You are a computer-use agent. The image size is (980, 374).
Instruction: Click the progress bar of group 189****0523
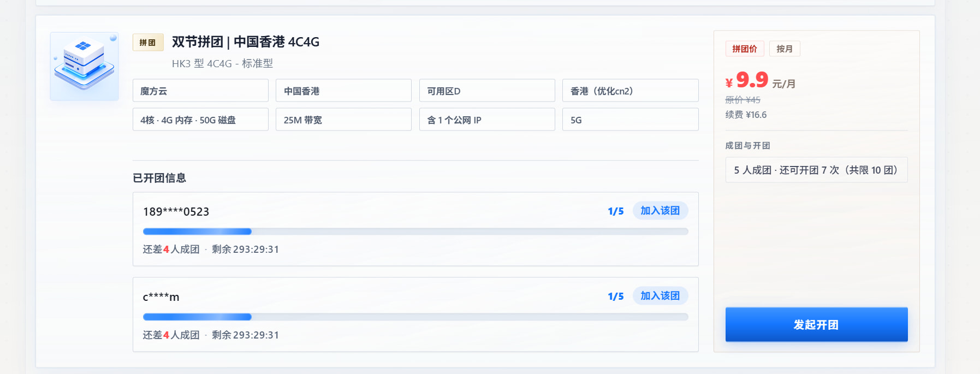click(x=415, y=231)
